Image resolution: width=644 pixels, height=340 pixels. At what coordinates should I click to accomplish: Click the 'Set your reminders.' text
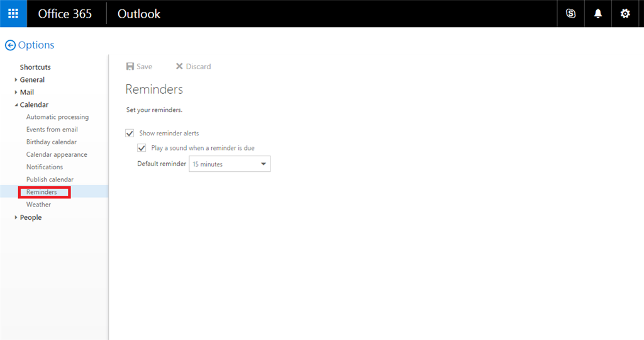[x=155, y=110]
